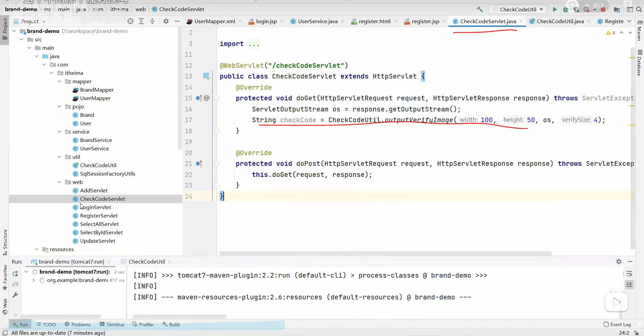
Task: Click the Project panel vertical scrollbar
Action: coord(180,89)
